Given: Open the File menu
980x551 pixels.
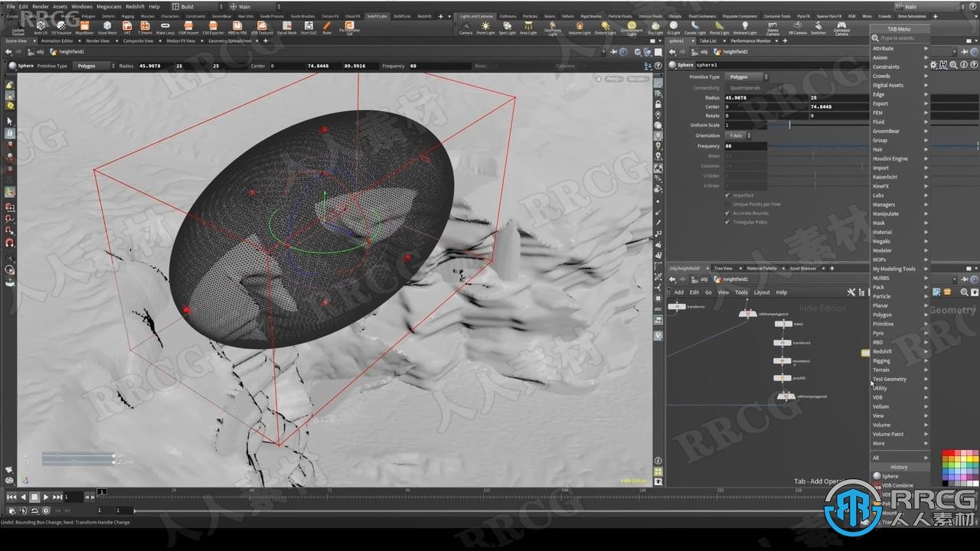Looking at the screenshot, I should point(11,6).
